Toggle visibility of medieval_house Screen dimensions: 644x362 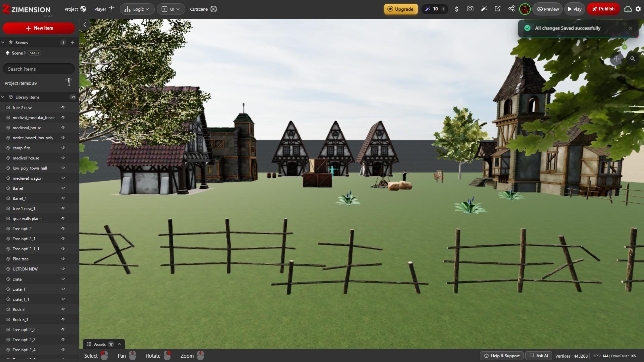tap(63, 128)
